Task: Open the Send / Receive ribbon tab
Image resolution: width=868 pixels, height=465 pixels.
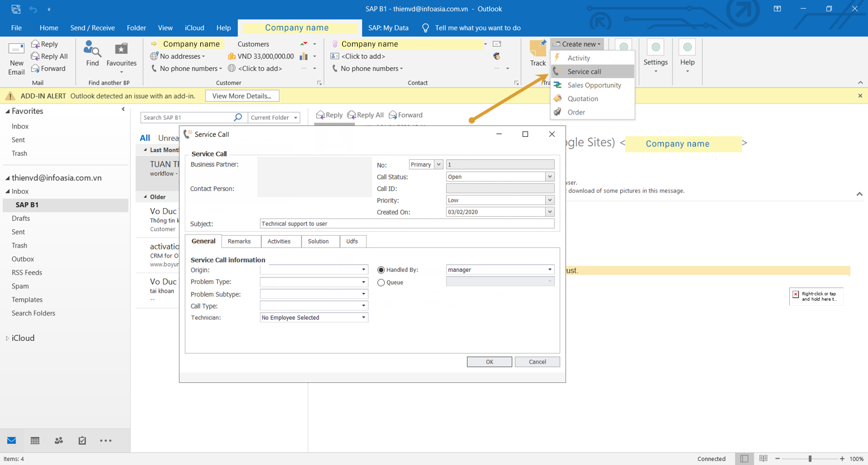Action: coord(92,28)
